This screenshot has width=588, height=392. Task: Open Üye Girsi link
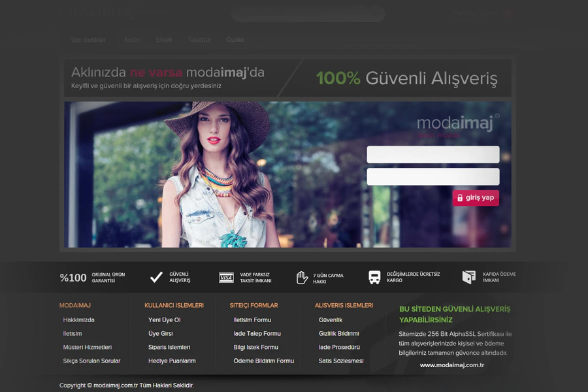pos(161,333)
